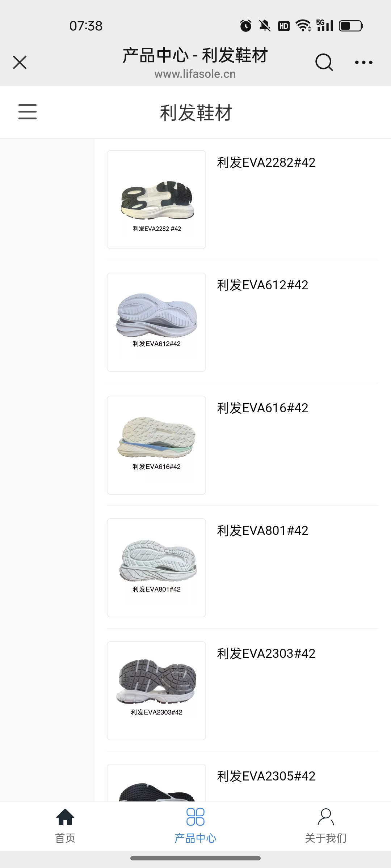Tap the 利发鞋材 site header title
The image size is (391, 868).
tap(196, 112)
